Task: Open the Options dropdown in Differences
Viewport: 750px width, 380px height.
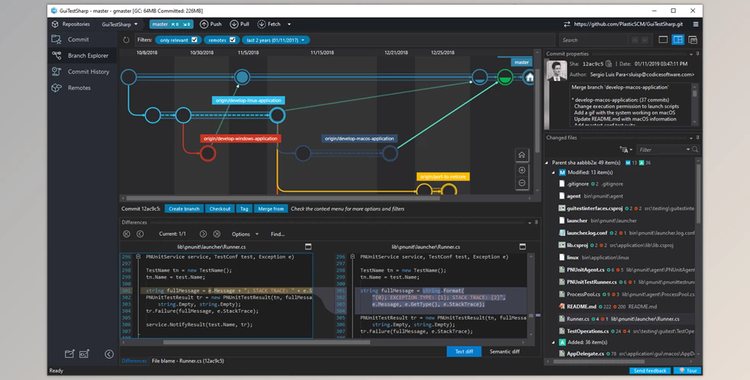Action: [x=245, y=234]
